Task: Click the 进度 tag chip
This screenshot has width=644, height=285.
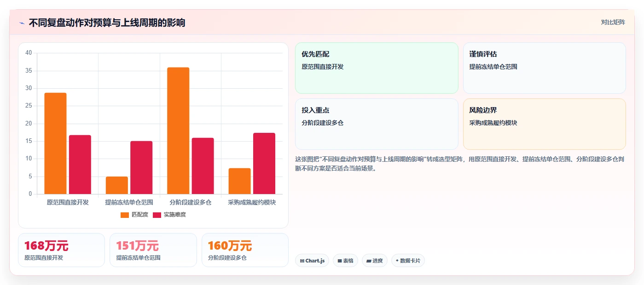Action: (375, 261)
